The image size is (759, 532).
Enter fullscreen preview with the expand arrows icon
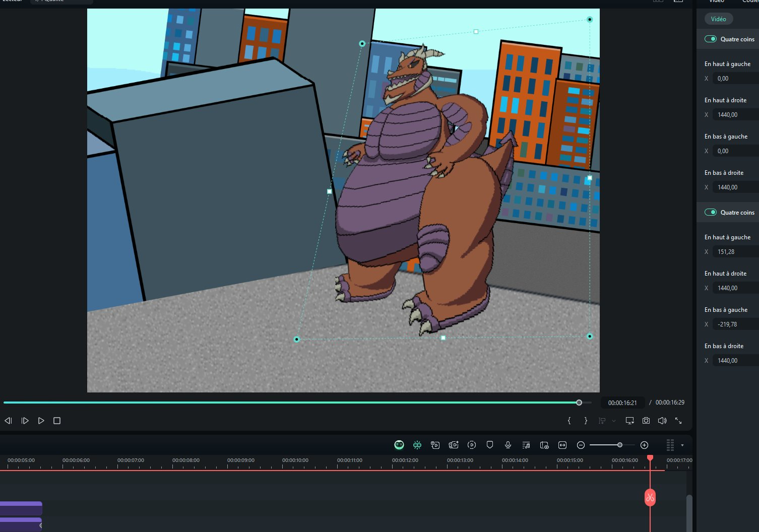(678, 421)
